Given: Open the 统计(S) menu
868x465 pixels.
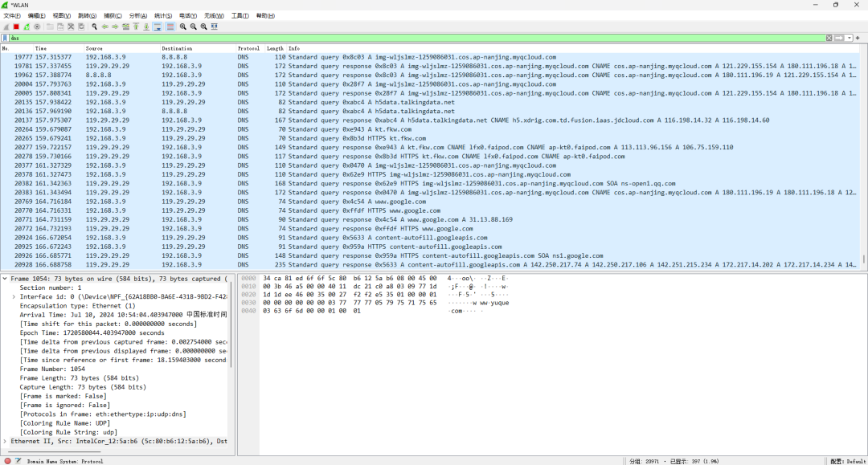Looking at the screenshot, I should (163, 15).
